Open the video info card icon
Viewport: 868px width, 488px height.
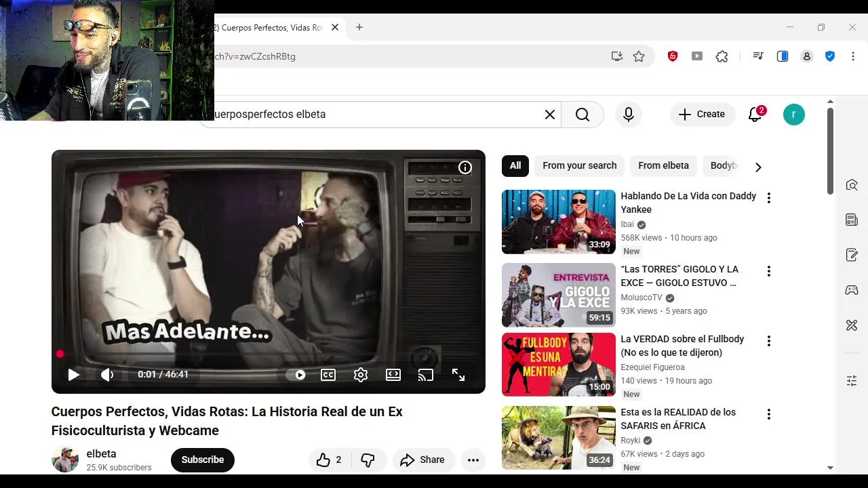[465, 167]
